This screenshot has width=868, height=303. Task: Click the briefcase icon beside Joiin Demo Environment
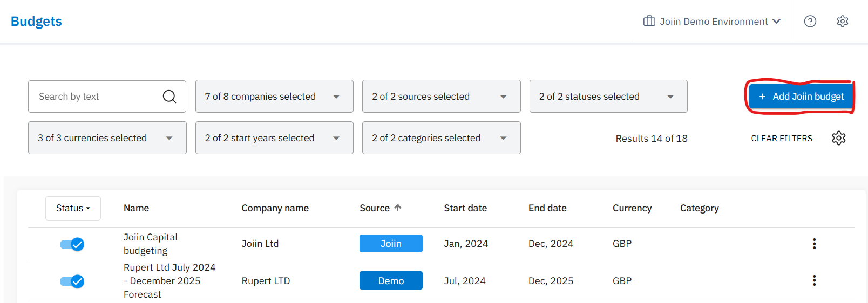tap(649, 21)
